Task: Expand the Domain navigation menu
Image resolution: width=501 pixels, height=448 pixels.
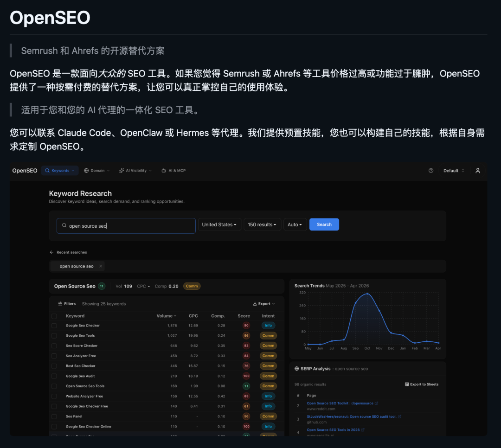Action: [x=96, y=171]
